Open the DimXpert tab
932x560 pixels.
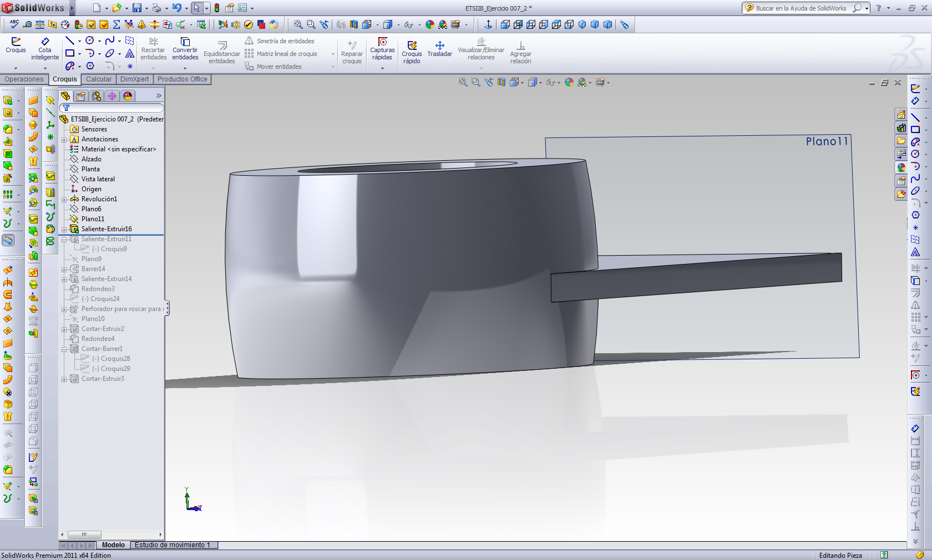135,79
